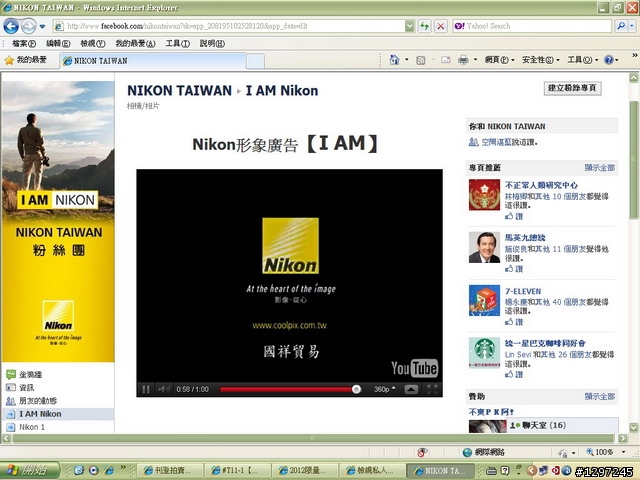640x480 pixels.
Task: Open the search provider dropdown arrow
Action: click(x=631, y=26)
